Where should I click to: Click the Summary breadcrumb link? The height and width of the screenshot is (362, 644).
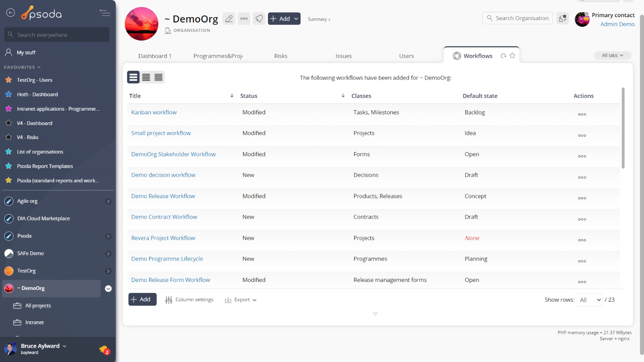pyautogui.click(x=319, y=19)
